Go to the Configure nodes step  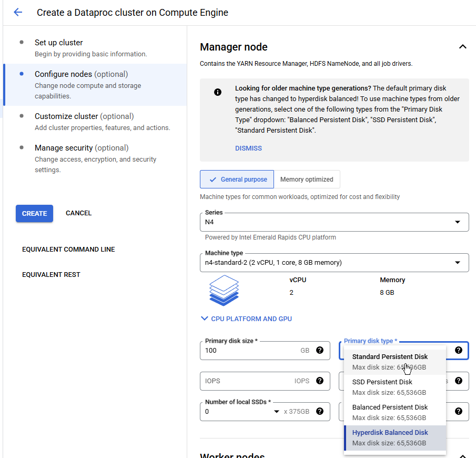95,85
